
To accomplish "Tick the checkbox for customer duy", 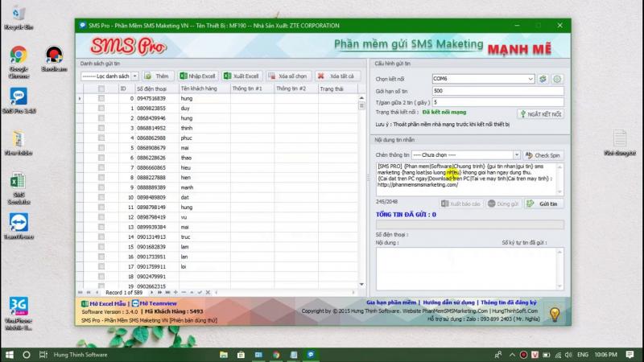I will 101,108.
